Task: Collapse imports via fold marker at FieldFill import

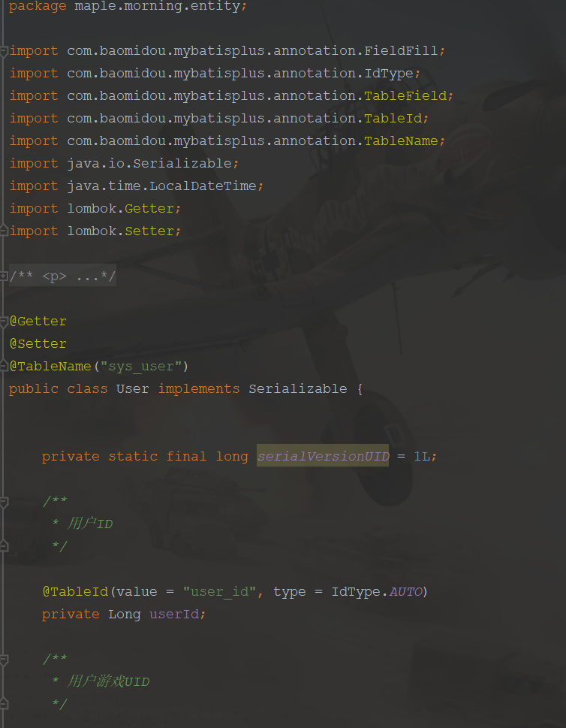Action: (x=4, y=50)
